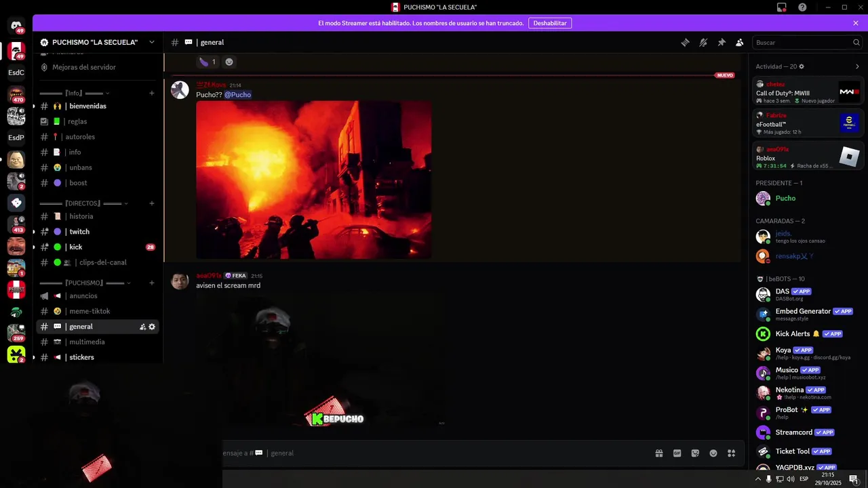This screenshot has width=868, height=488.
Task: Open the emoji picker smiley icon
Action: tap(713, 453)
